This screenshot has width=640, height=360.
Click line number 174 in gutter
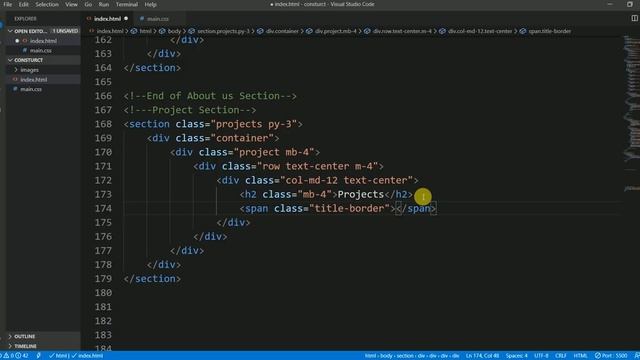[x=103, y=209]
